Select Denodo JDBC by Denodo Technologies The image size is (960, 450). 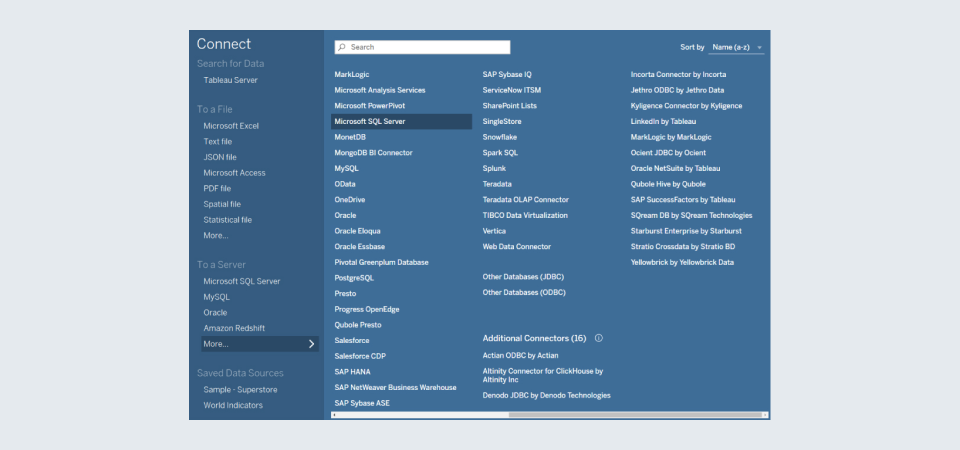point(547,396)
